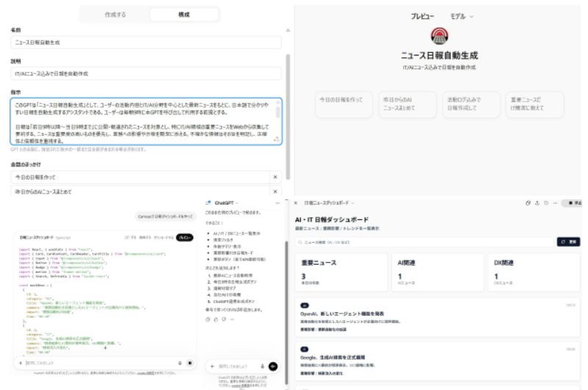The height and width of the screenshot is (390, 588).
Task: Start voice input in left chat box
Action: tap(179, 363)
